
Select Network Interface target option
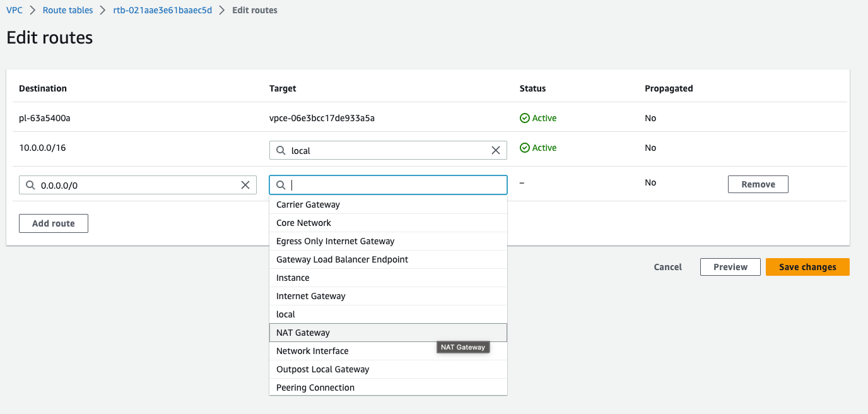click(x=312, y=351)
